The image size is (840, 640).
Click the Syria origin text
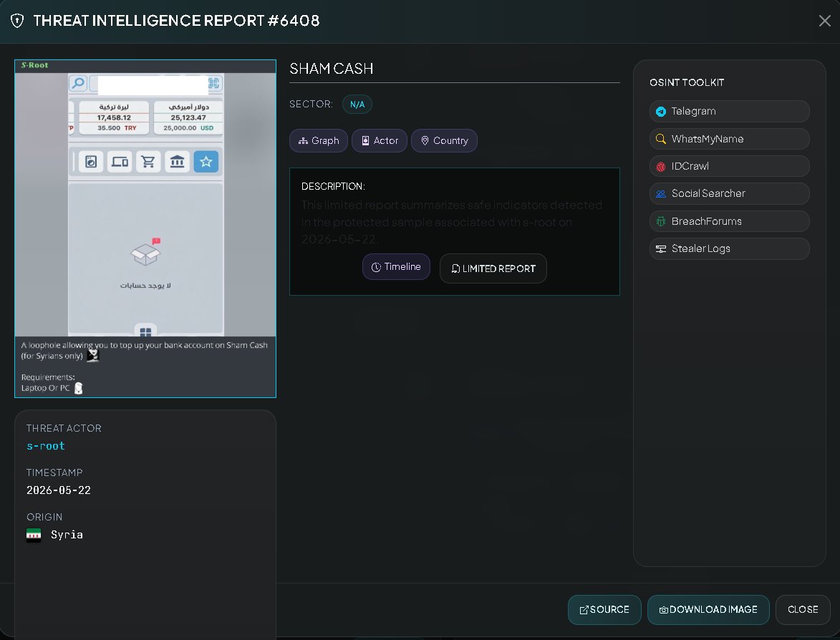coord(67,535)
